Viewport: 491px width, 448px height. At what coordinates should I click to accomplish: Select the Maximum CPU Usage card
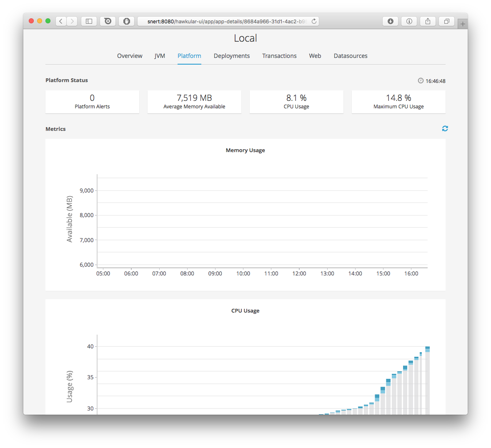pos(398,102)
